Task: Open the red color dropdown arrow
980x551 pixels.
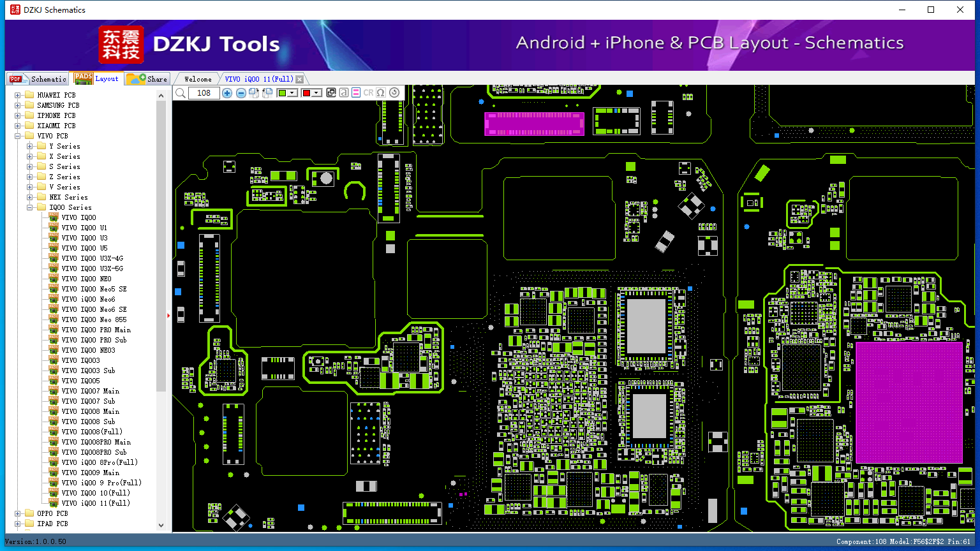Action: (316, 93)
